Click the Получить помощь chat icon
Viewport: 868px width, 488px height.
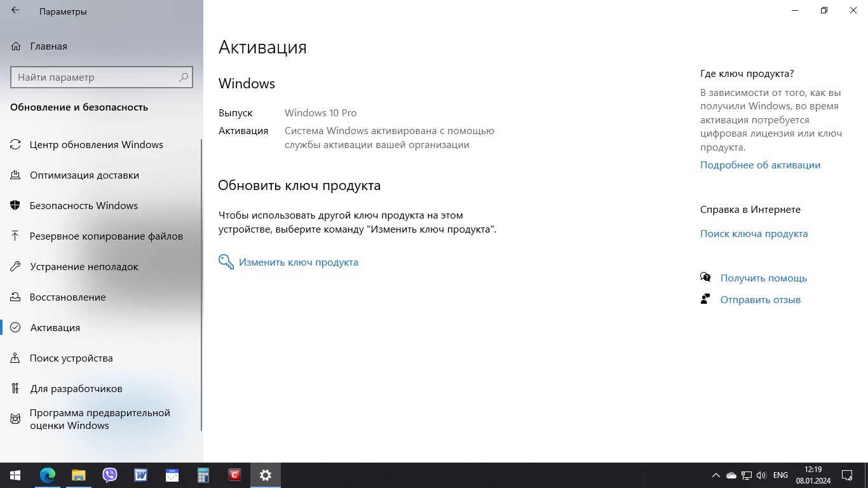tap(705, 278)
